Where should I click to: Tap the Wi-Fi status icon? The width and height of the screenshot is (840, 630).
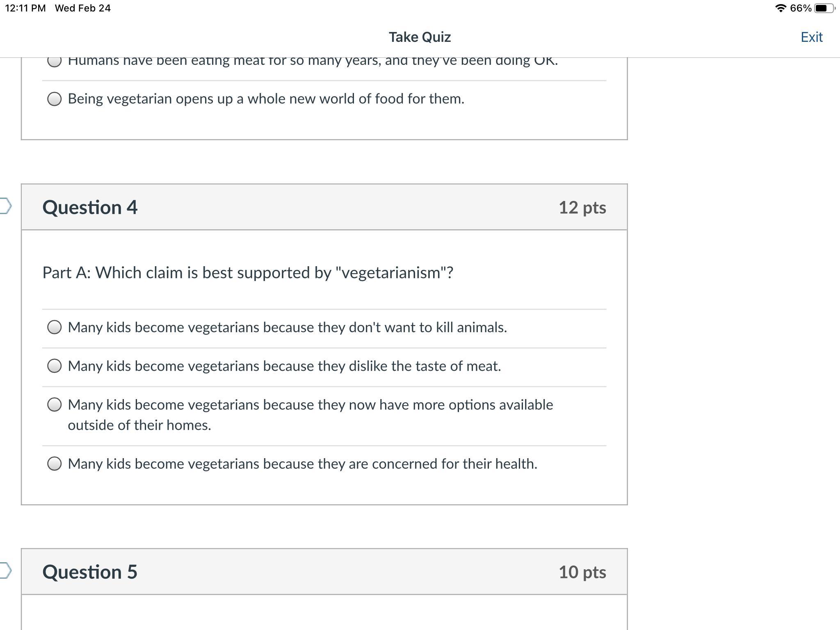point(781,8)
